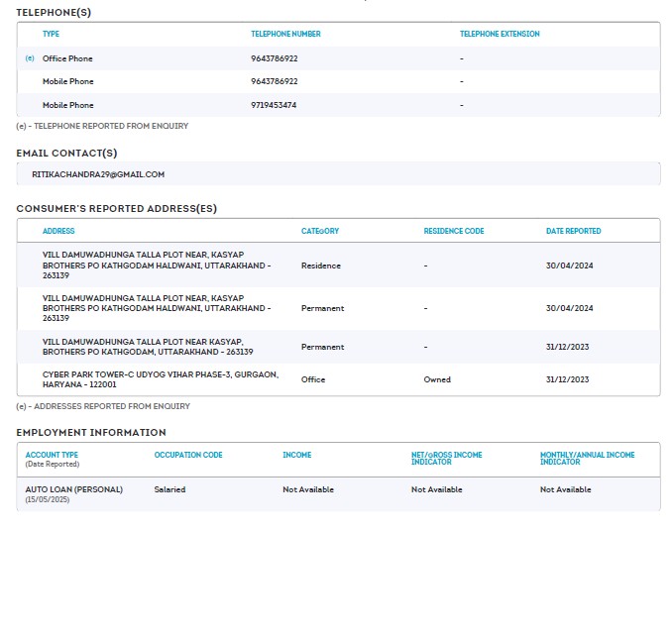
Task: Select the Salaried occupation code value
Action: pyautogui.click(x=169, y=489)
